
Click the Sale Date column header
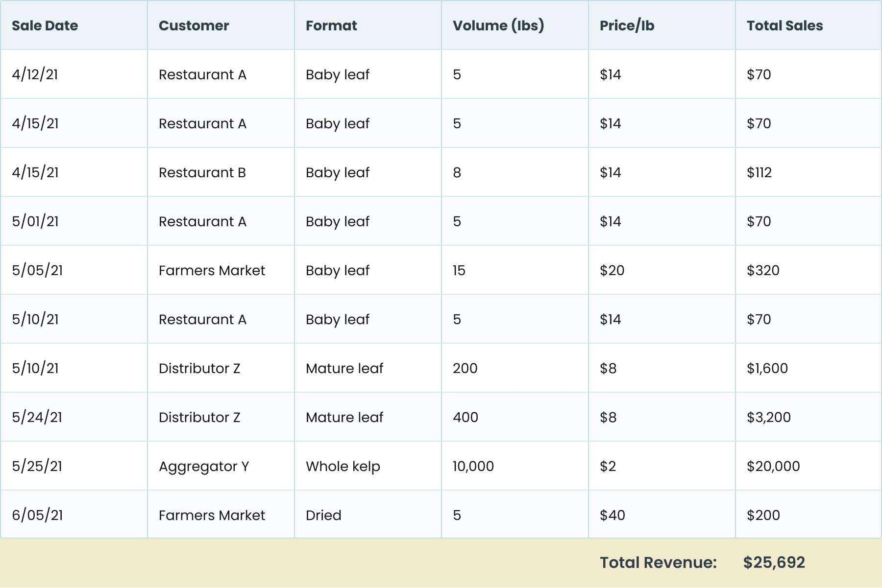coord(45,25)
